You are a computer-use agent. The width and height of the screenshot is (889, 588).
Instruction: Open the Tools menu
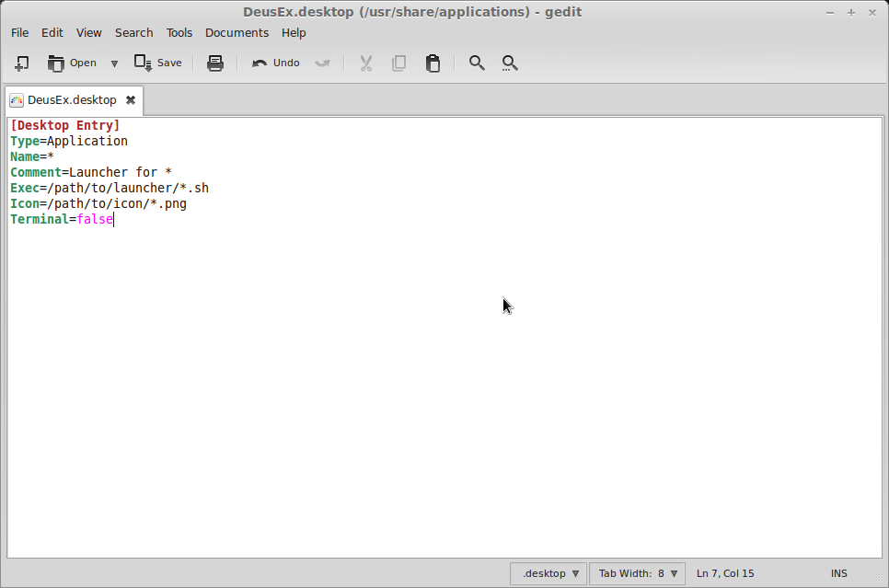pyautogui.click(x=179, y=33)
